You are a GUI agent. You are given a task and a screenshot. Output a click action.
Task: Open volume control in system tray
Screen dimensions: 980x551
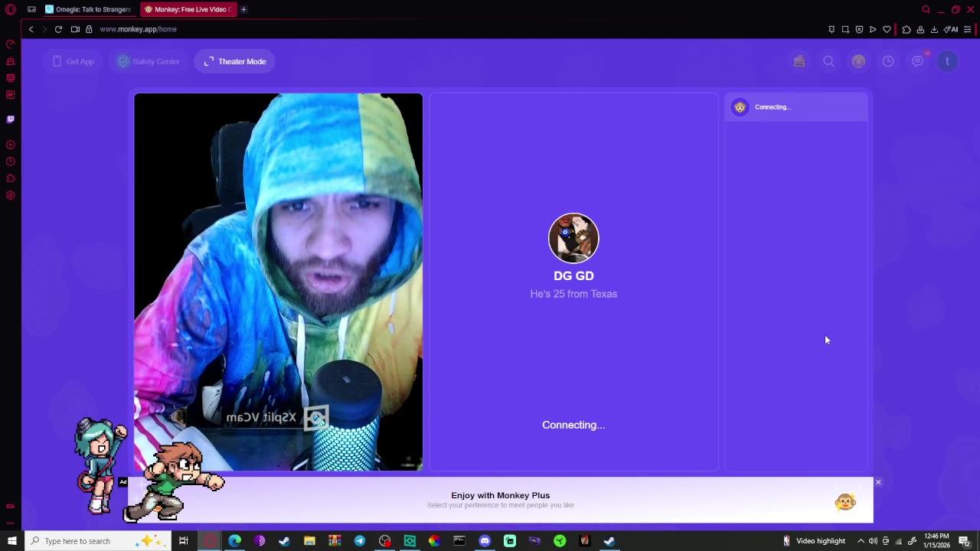pyautogui.click(x=873, y=541)
